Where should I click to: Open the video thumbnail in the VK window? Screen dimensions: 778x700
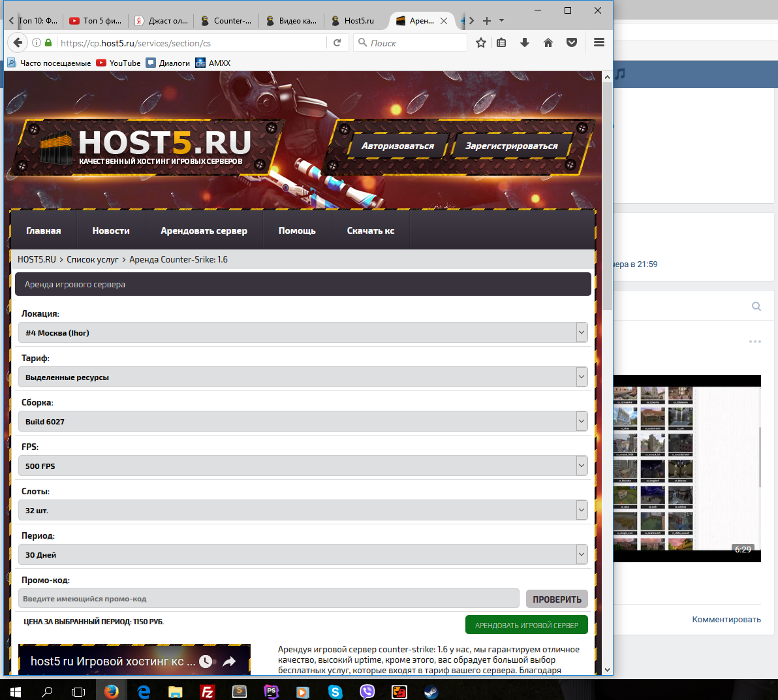coord(687,468)
